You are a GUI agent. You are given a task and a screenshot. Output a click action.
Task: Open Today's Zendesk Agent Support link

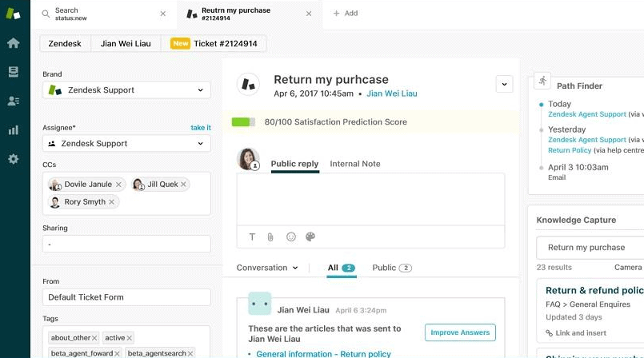tap(587, 114)
